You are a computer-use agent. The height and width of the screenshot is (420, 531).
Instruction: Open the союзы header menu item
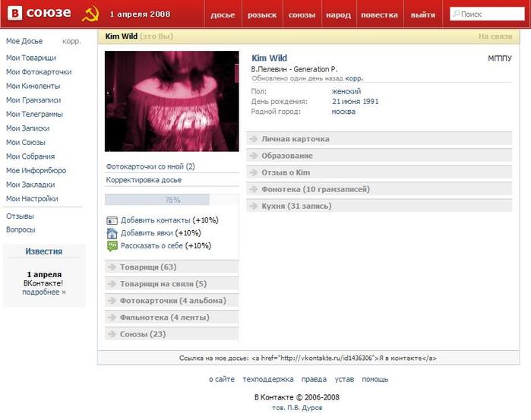coord(302,15)
